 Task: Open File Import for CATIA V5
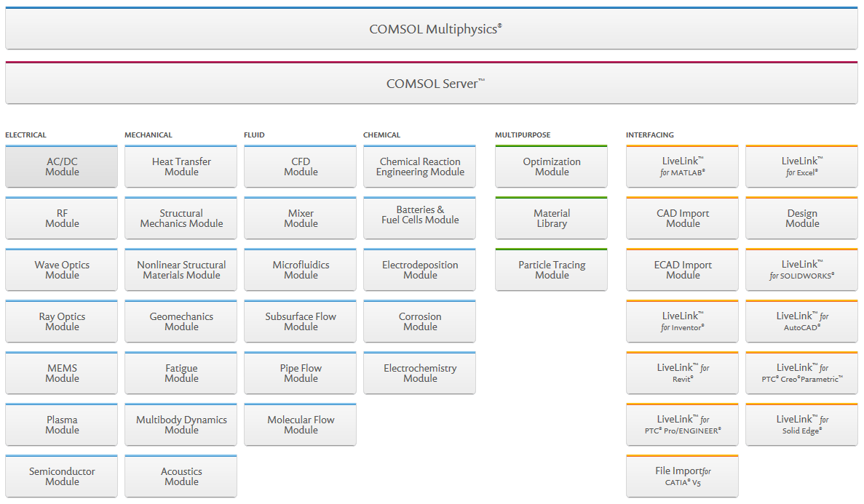click(x=683, y=477)
